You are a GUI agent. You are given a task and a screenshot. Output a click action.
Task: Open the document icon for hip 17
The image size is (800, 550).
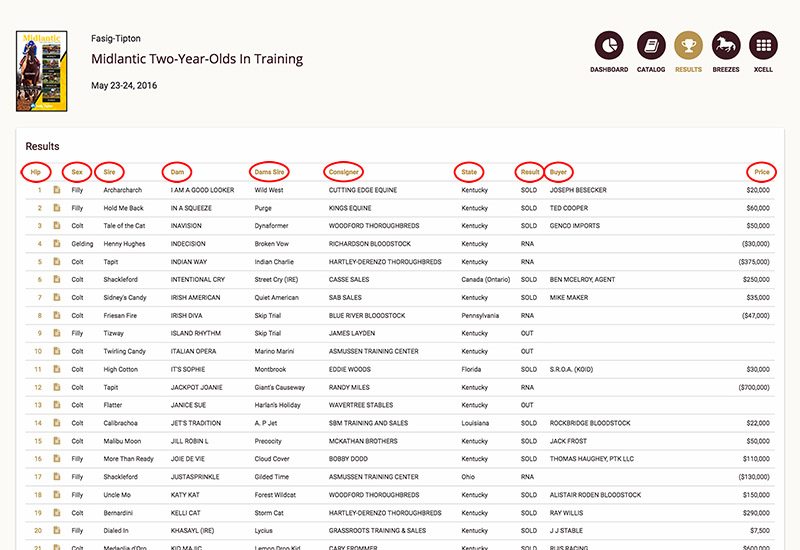[57, 477]
